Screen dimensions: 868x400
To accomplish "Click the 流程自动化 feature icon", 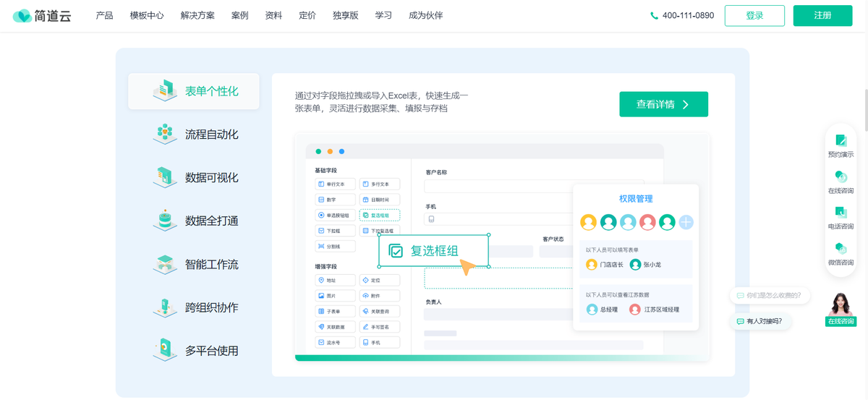I will pyautogui.click(x=165, y=134).
